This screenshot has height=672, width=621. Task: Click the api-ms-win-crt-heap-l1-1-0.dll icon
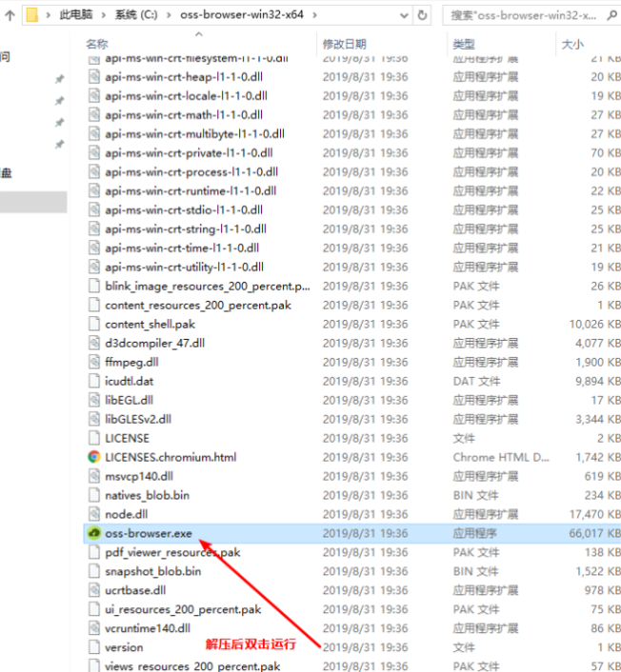click(94, 77)
